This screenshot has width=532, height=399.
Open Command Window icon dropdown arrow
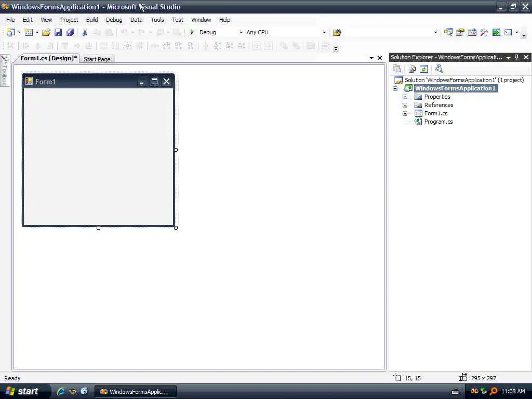pos(517,32)
